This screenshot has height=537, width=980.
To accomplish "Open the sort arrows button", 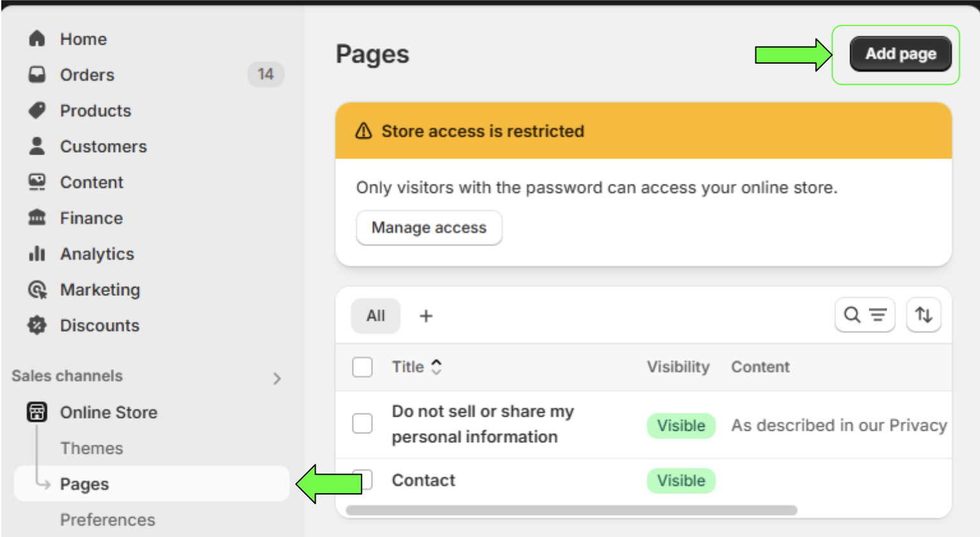I will coord(923,315).
